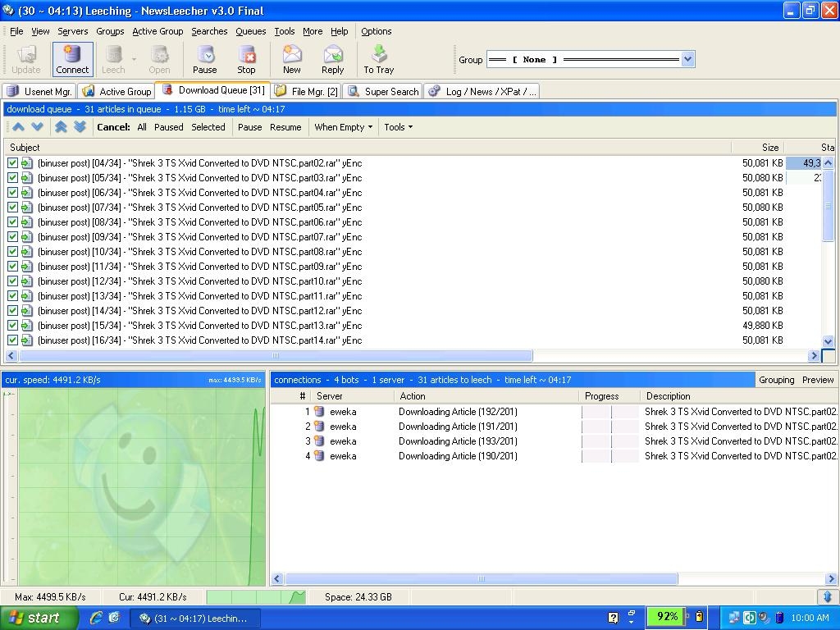Move selected queue item to bottom

[x=80, y=127]
